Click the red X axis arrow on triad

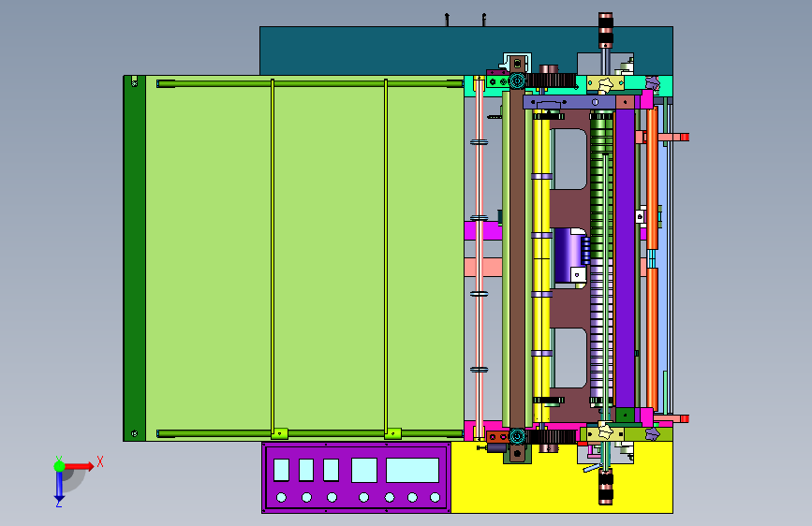coord(81,466)
